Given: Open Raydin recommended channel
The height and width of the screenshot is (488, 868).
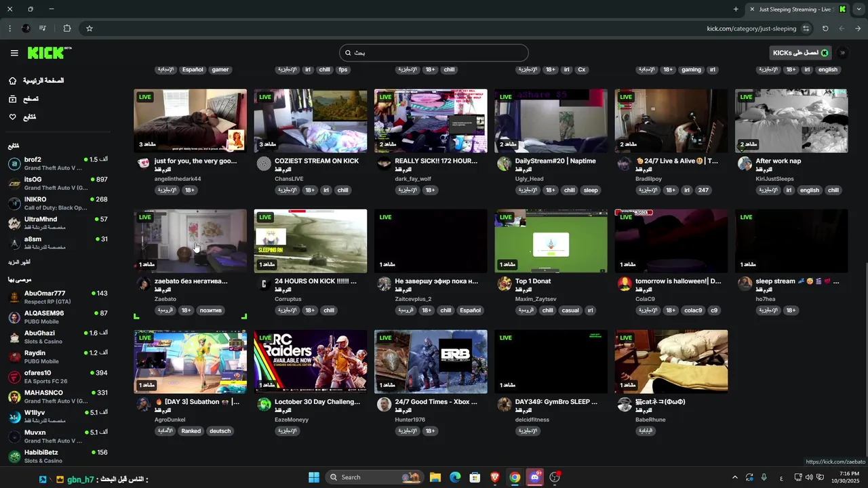Looking at the screenshot, I should 58,357.
